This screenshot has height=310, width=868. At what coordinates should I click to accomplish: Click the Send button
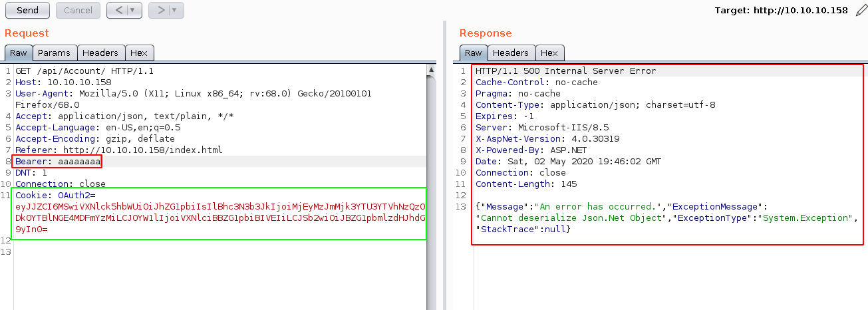pyautogui.click(x=27, y=10)
